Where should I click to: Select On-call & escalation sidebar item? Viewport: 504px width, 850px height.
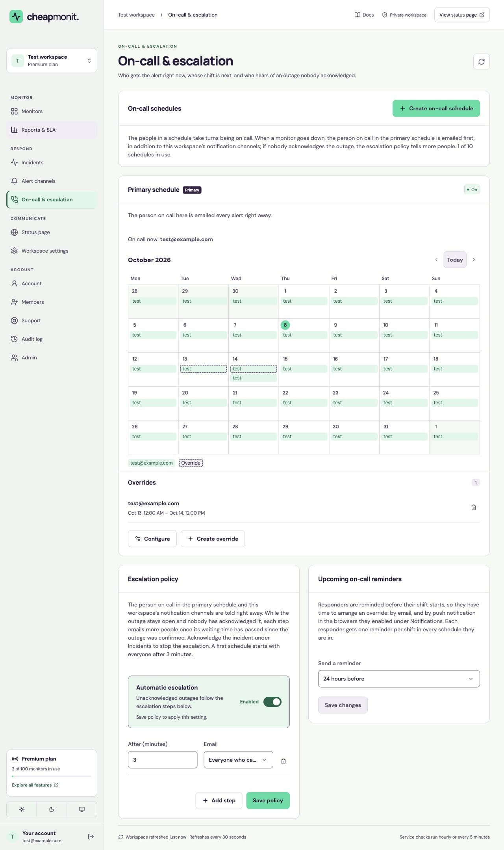52,200
